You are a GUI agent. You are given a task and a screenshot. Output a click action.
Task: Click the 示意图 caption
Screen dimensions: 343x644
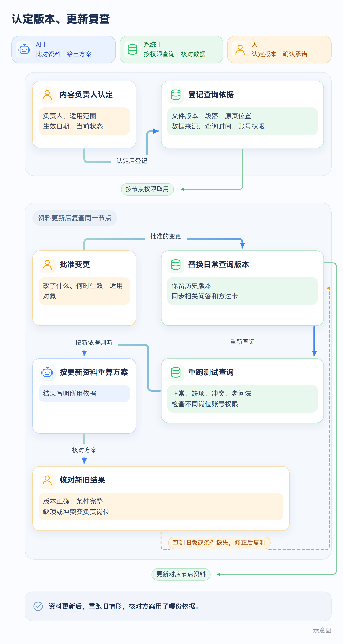coord(322,630)
